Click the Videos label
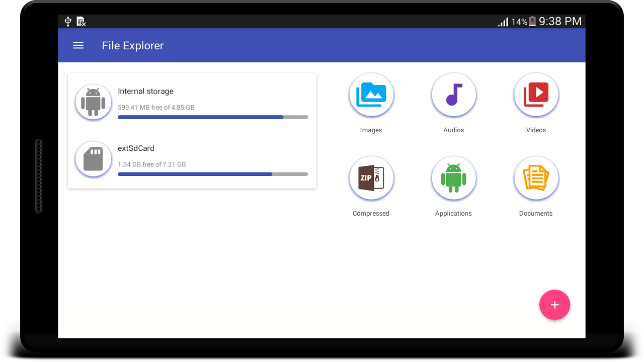644x362 pixels. click(x=536, y=130)
